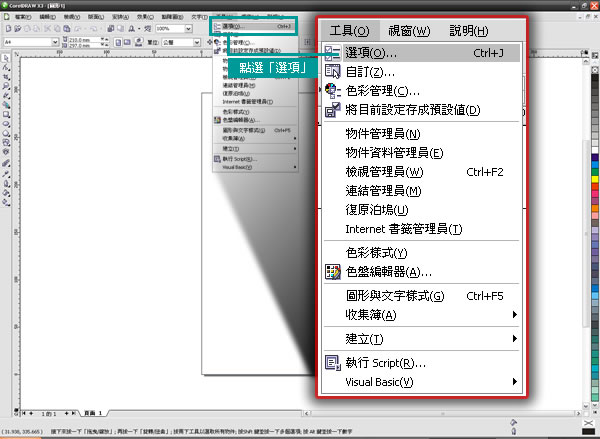Screen dimensions: 600x439
Task: Pick the red swatch in color palette
Action: (595, 187)
